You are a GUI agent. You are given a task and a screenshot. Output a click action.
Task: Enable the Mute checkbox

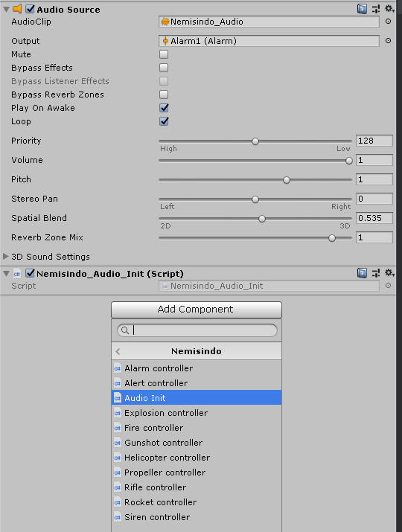pyautogui.click(x=164, y=54)
